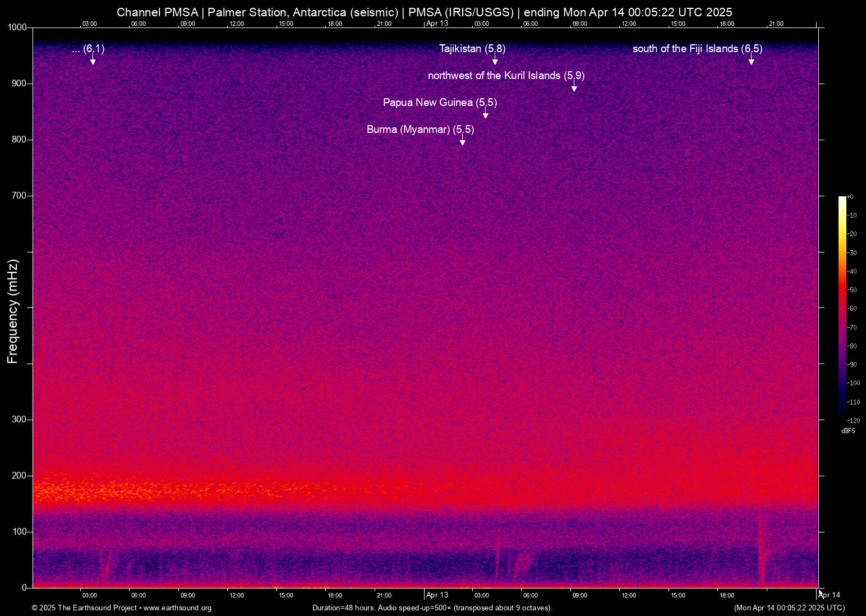866x616 pixels.
Task: Click the northwest of the Kuril Islands (5.9) label
Action: tap(506, 76)
